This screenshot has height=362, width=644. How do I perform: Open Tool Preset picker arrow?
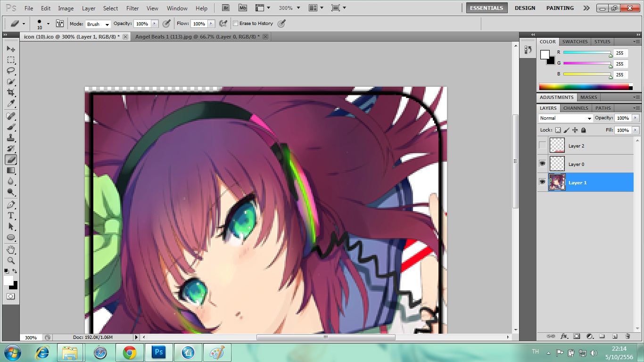[x=24, y=24]
